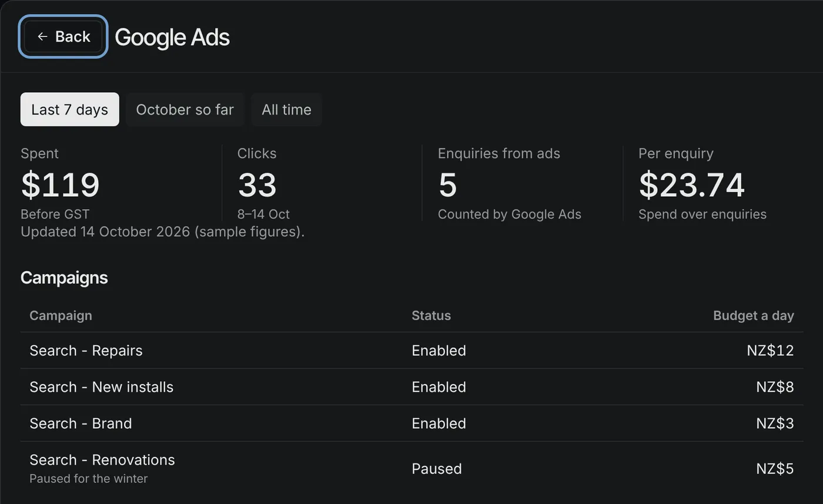Click the NZ$8 daily budget
The height and width of the screenshot is (504, 823).
(775, 387)
